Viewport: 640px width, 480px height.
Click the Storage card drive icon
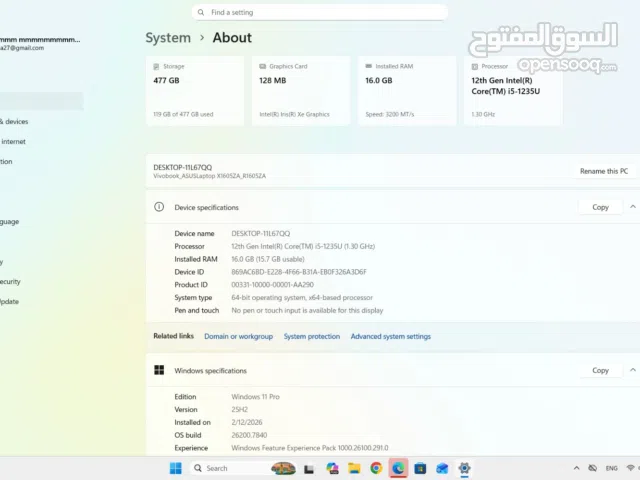click(x=156, y=67)
